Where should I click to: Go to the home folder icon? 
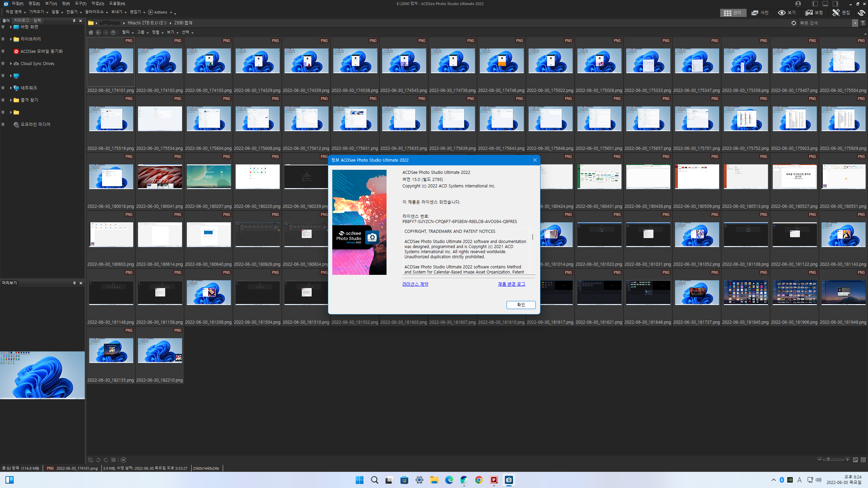tap(91, 33)
